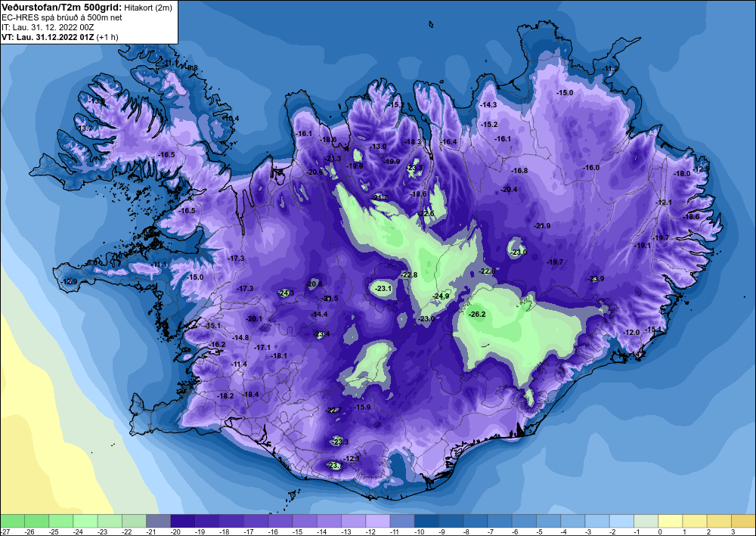The image size is (756, 536).
Task: Click the -23.5 temperature label in the north
Action: point(414,168)
